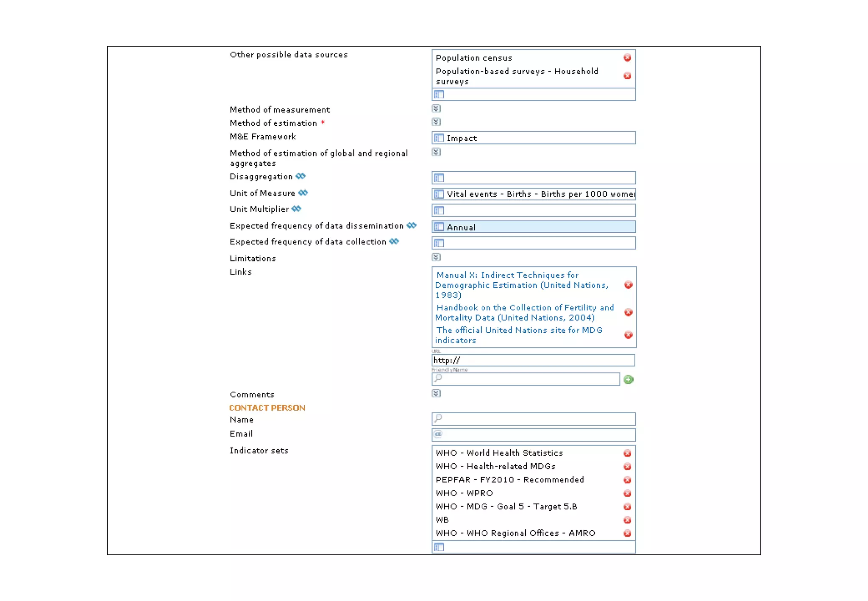Click green add link button
The image size is (868, 601).
(628, 379)
